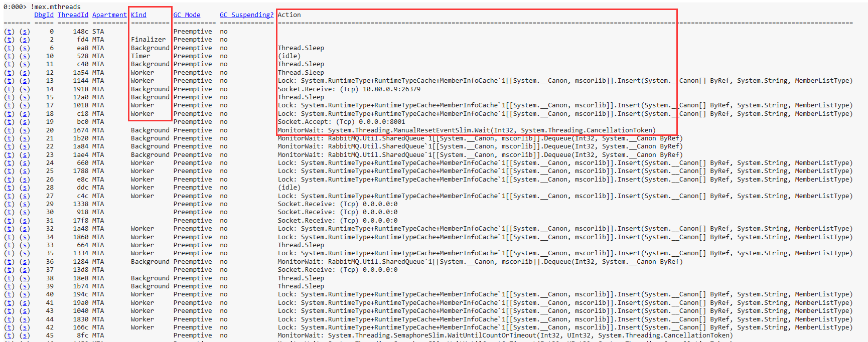Click (s) for the Timer thread 528
The width and height of the screenshot is (868, 342).
click(25, 56)
